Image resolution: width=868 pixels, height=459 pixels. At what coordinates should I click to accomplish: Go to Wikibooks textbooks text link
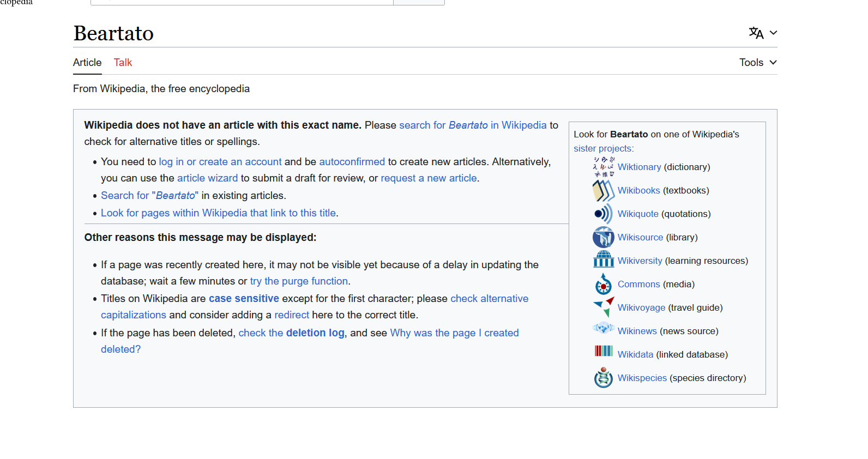click(638, 190)
